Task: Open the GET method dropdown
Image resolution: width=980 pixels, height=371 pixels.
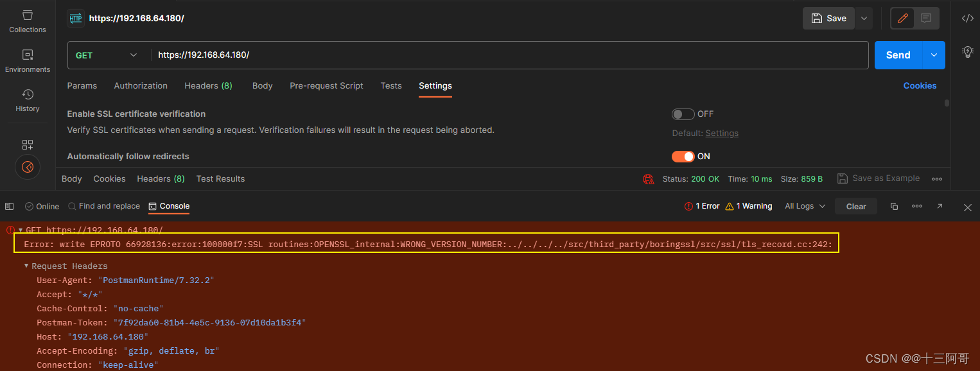Action: pos(107,55)
